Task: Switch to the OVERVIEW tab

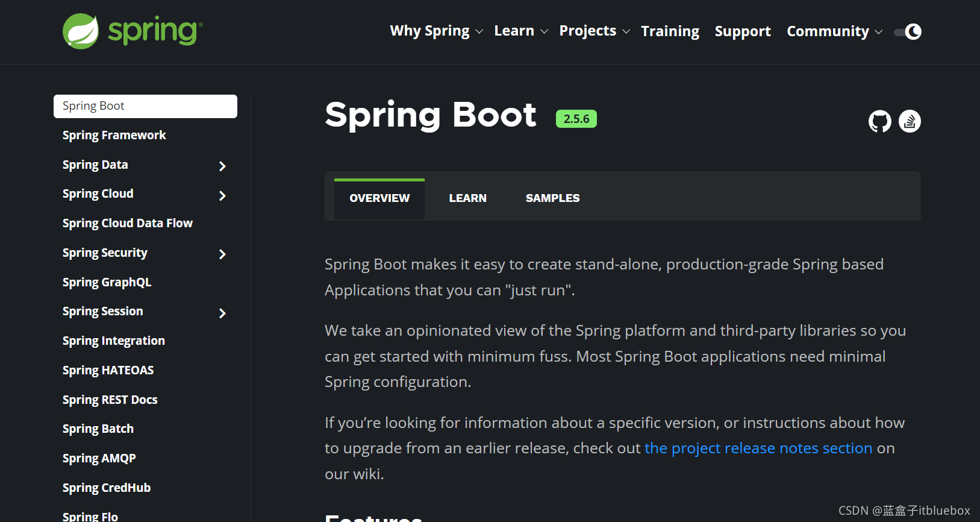Action: [379, 198]
